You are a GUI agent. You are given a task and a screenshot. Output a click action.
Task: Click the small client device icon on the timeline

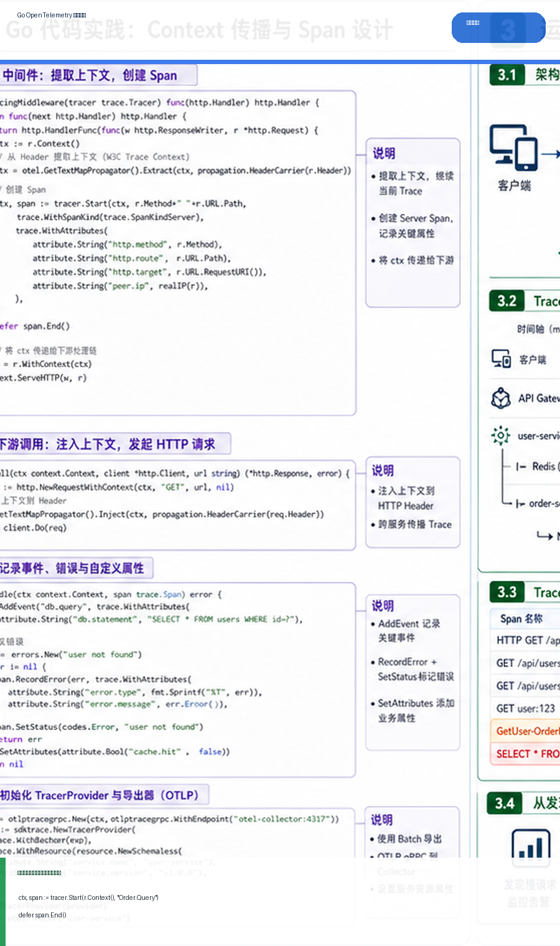(x=502, y=359)
